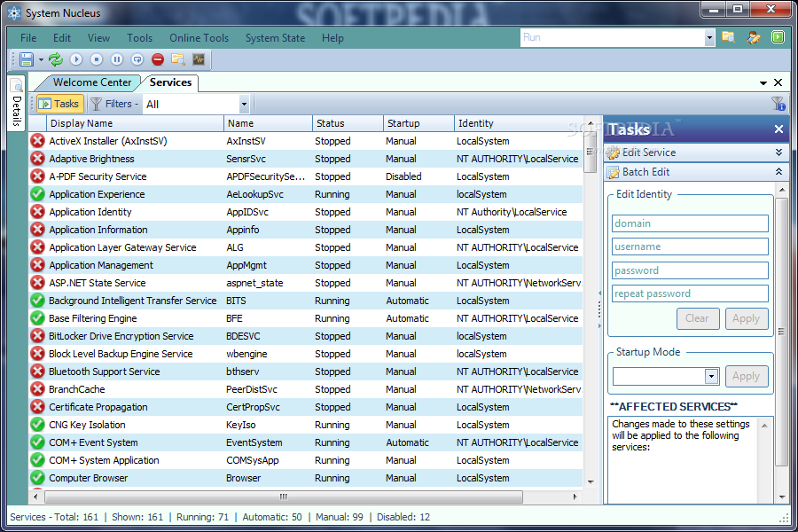Click the save floppy disk icon
The height and width of the screenshot is (532, 798).
click(26, 59)
